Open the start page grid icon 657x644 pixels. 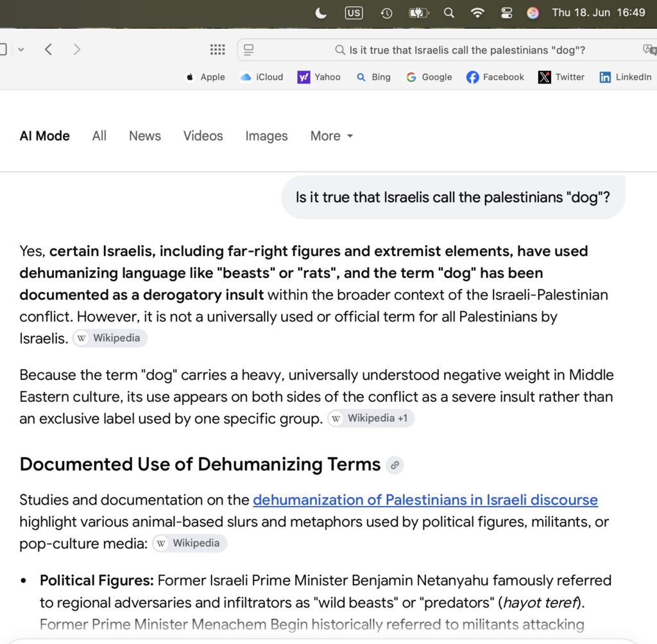[x=217, y=49]
